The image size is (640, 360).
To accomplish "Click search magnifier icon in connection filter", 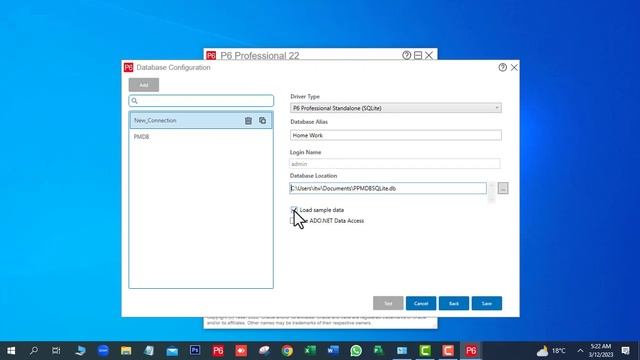I will point(135,101).
